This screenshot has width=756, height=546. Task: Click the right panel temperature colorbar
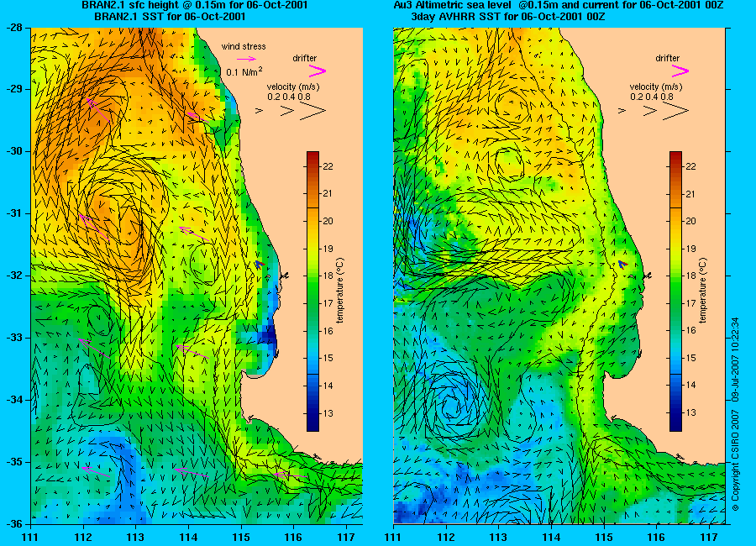[x=675, y=291]
